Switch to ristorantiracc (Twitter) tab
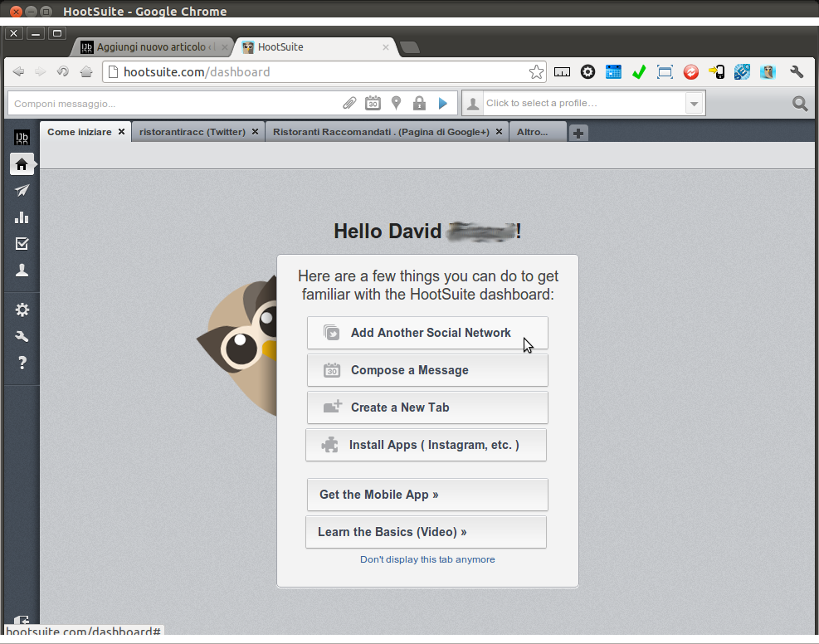The image size is (819, 644). point(193,132)
